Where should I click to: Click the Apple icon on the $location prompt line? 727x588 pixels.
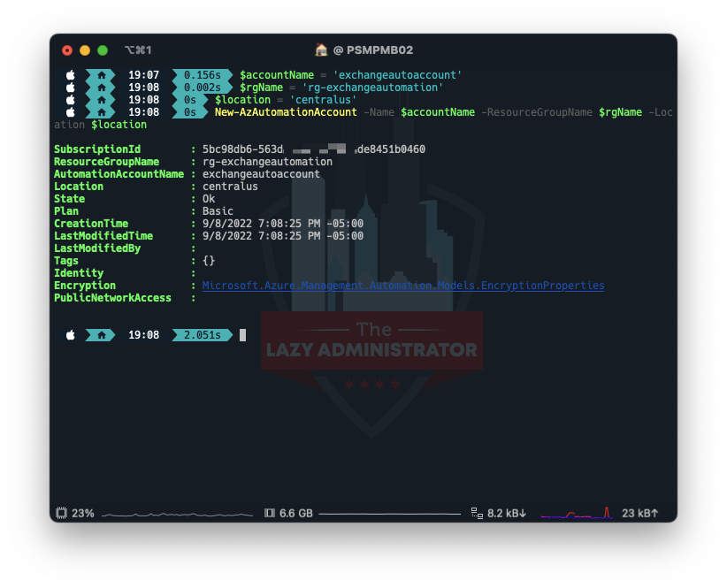71,100
